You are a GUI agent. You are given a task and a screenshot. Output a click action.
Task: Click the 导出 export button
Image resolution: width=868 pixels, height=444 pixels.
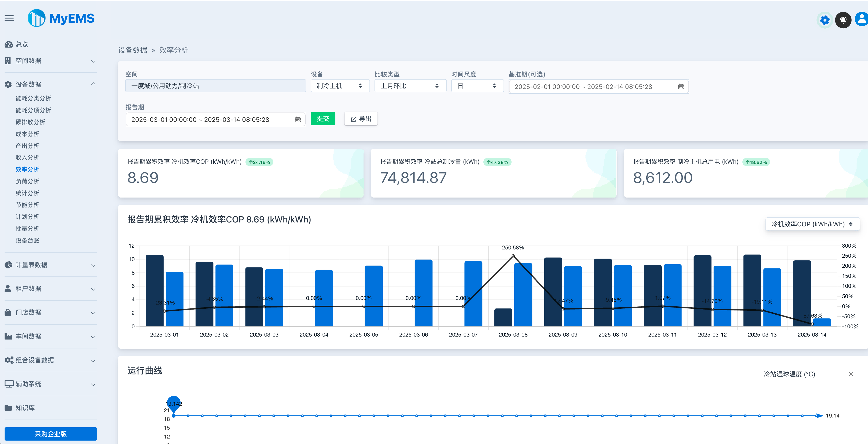coord(361,119)
